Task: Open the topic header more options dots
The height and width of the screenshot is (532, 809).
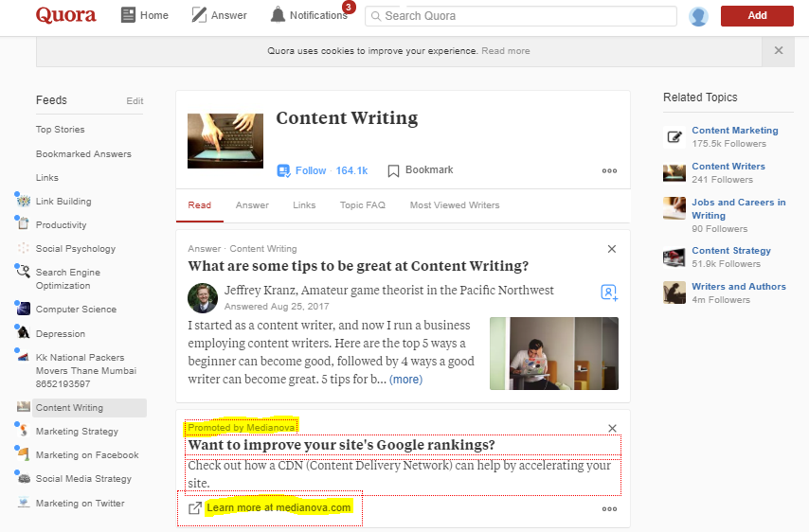Action: (609, 170)
